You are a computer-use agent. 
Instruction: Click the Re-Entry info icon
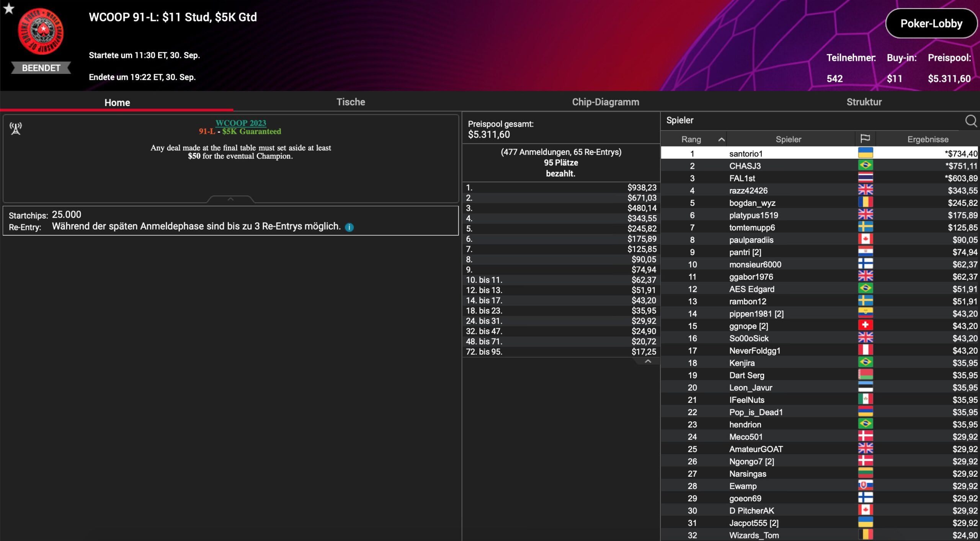[x=349, y=227]
